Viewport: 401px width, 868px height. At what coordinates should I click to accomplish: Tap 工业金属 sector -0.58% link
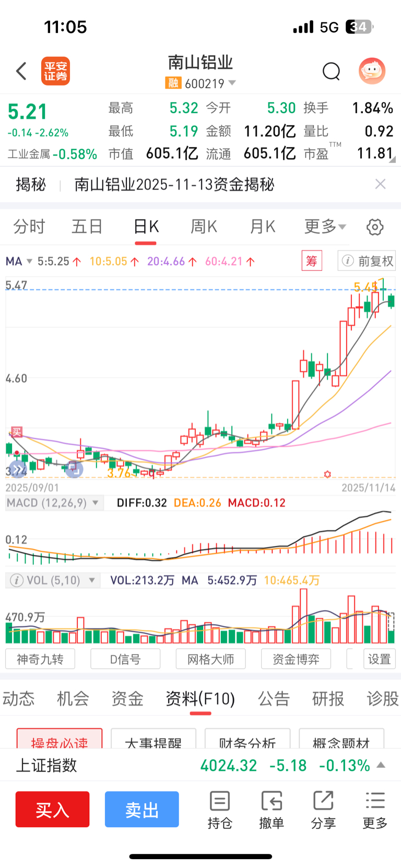pos(52,154)
